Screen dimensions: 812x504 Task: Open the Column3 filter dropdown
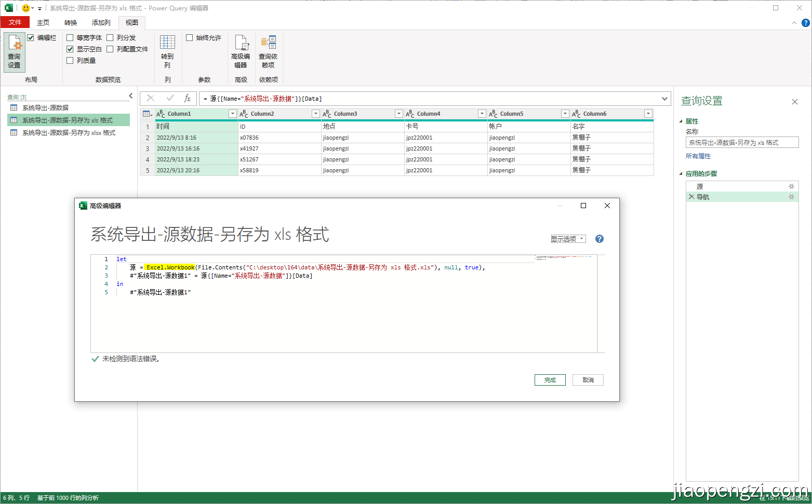tap(398, 113)
